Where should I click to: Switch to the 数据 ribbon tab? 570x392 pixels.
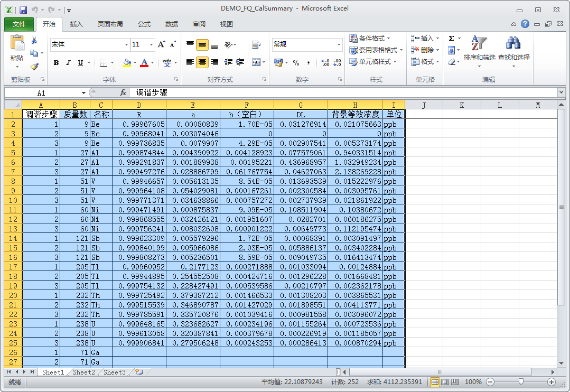tap(171, 24)
